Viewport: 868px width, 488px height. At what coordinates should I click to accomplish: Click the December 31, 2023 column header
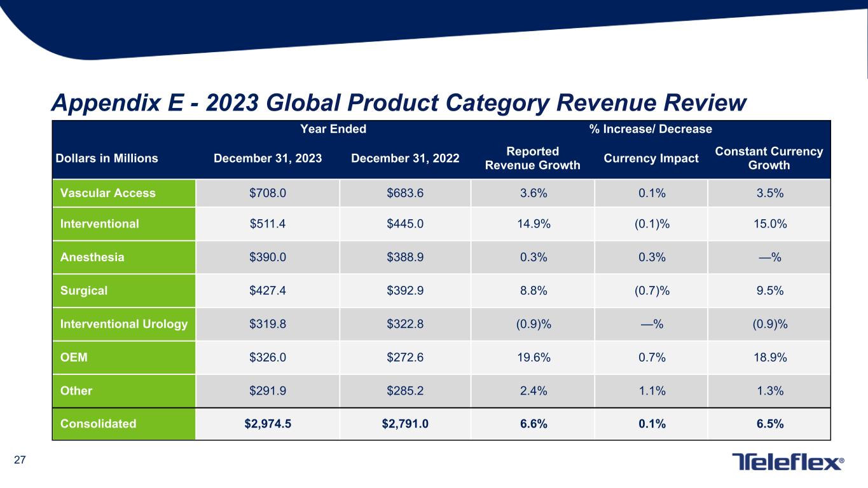pyautogui.click(x=268, y=159)
